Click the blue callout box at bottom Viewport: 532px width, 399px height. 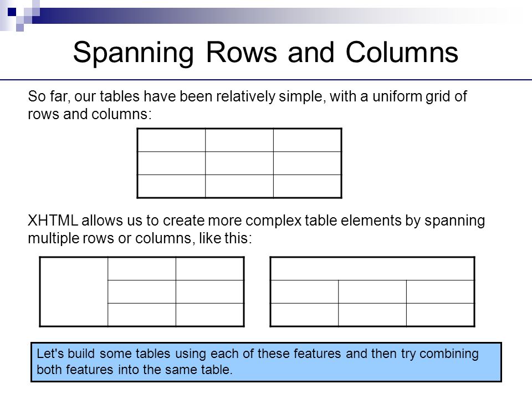[x=267, y=362]
